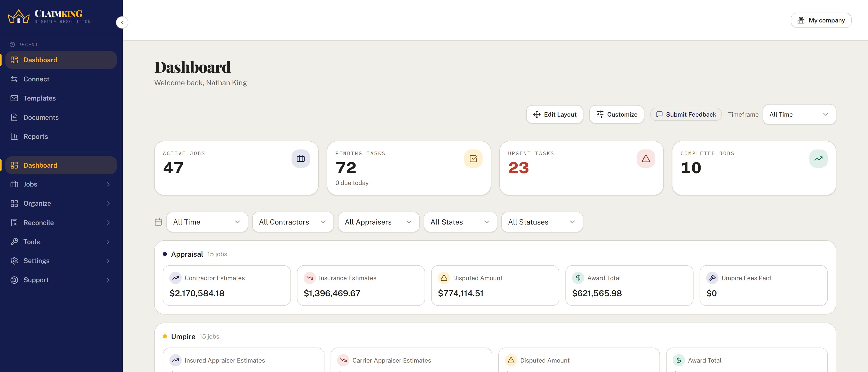Screen dimensions: 868x372
Task: Click the Insured Appraiser Estimates icon
Action: (x=176, y=360)
